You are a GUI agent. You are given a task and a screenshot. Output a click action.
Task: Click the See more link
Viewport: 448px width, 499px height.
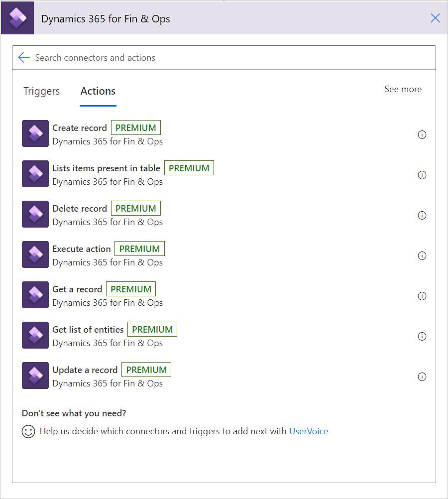[x=403, y=90]
